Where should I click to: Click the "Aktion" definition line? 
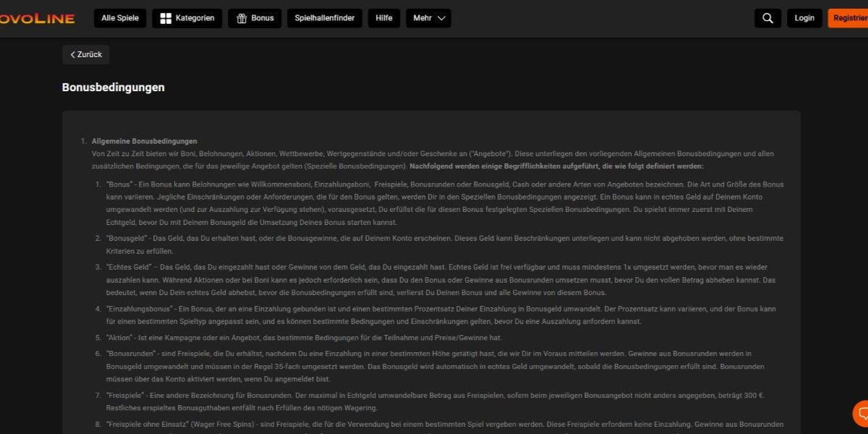[304, 338]
